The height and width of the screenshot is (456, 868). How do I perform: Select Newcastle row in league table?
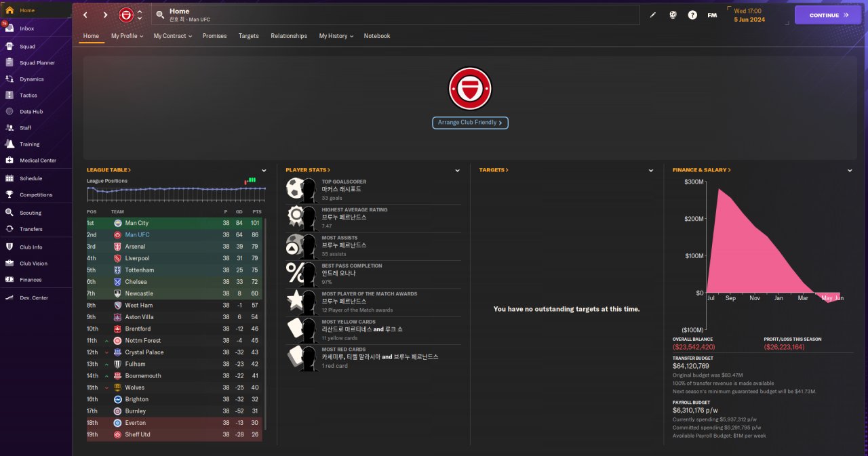click(175, 293)
